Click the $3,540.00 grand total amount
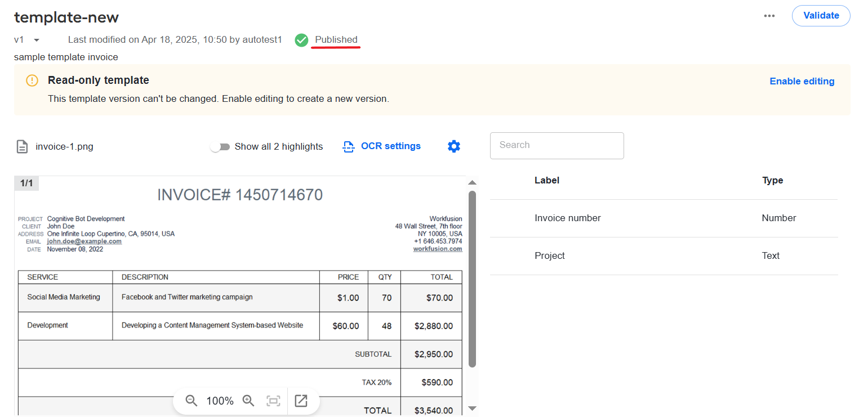The width and height of the screenshot is (868, 417). [x=433, y=411]
